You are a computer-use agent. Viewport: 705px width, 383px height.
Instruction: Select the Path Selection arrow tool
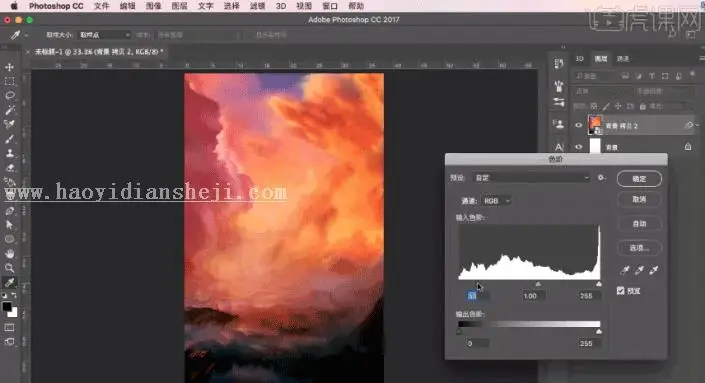pyautogui.click(x=9, y=225)
